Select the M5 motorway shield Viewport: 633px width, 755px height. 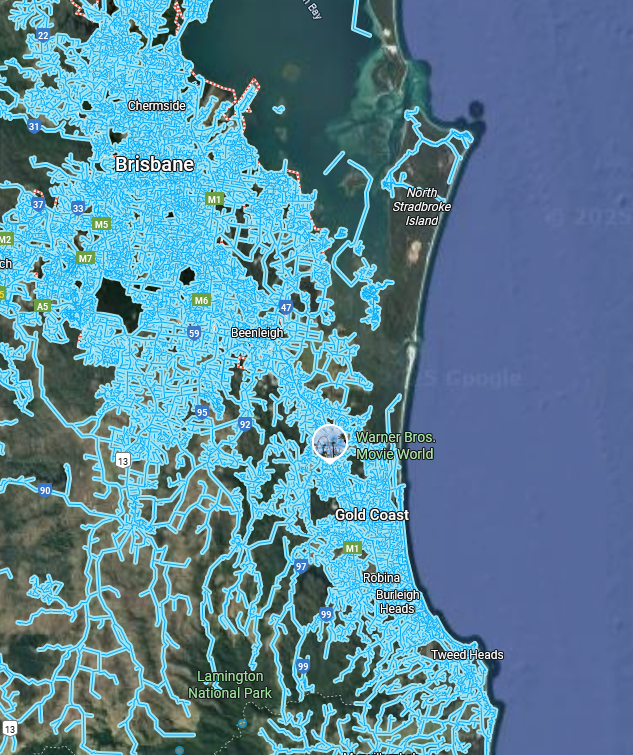point(101,224)
